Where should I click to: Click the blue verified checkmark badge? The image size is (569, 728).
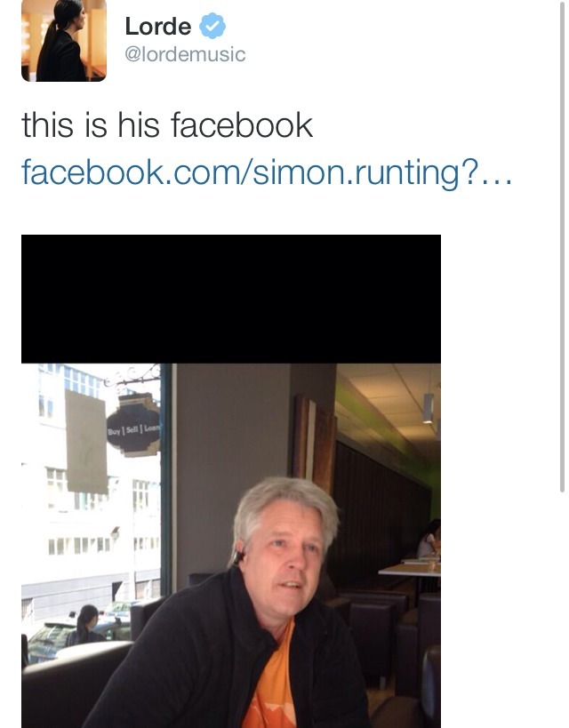tap(212, 26)
